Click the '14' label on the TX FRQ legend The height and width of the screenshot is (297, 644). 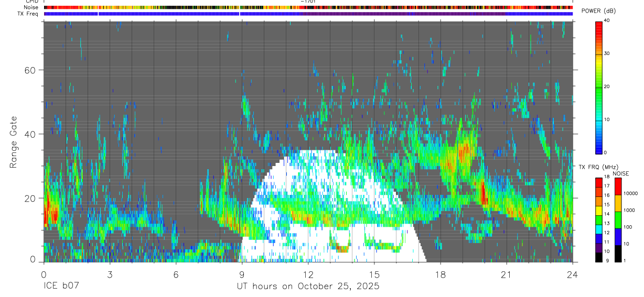(607, 214)
